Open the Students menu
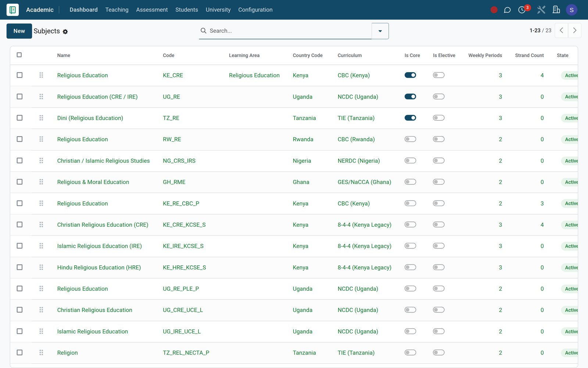The image size is (588, 368). click(187, 10)
